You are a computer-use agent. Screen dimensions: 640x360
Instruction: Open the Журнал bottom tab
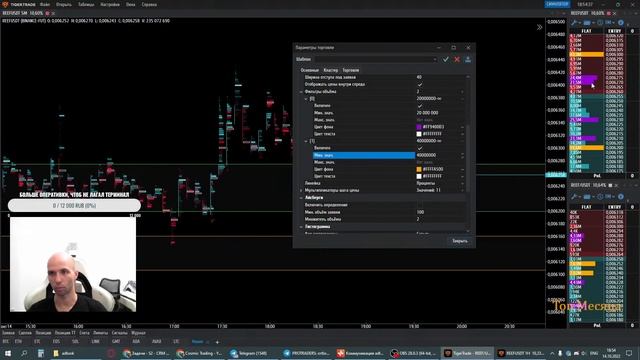pyautogui.click(x=138, y=333)
